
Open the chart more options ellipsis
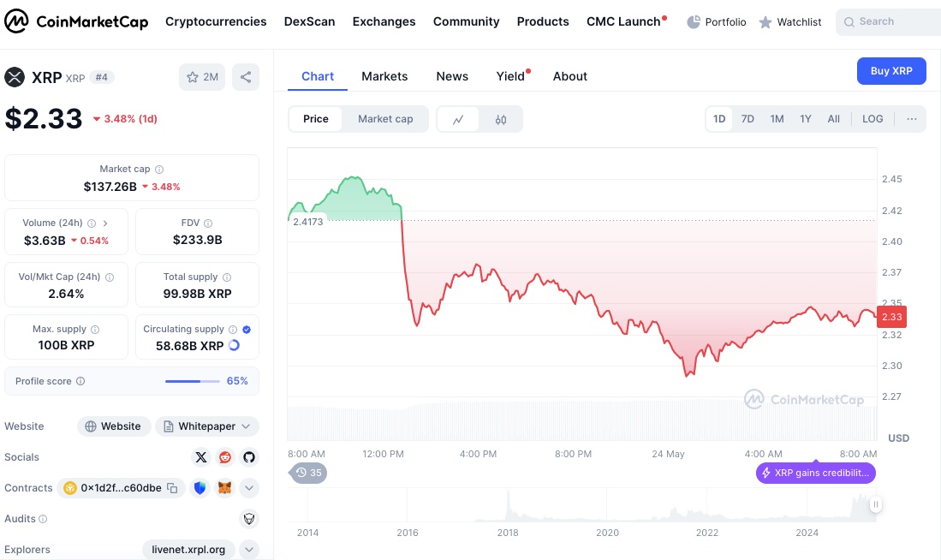(x=911, y=119)
